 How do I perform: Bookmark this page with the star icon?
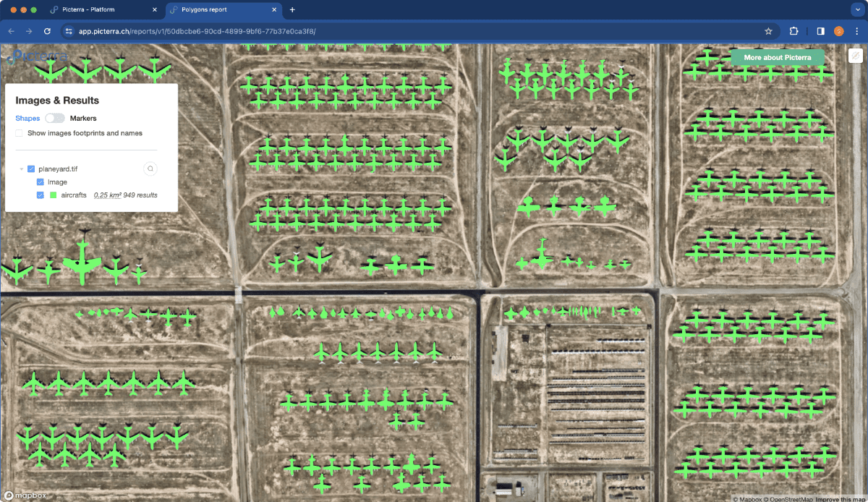coord(768,31)
